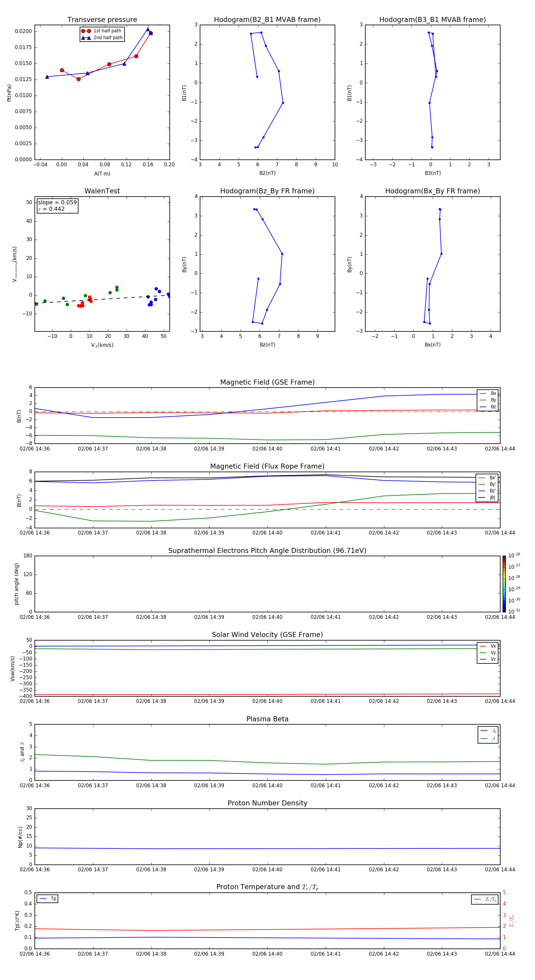Click the '0.0200' y-tick in Transverse pressure
Screen dimensions: 535x980
pos(23,31)
